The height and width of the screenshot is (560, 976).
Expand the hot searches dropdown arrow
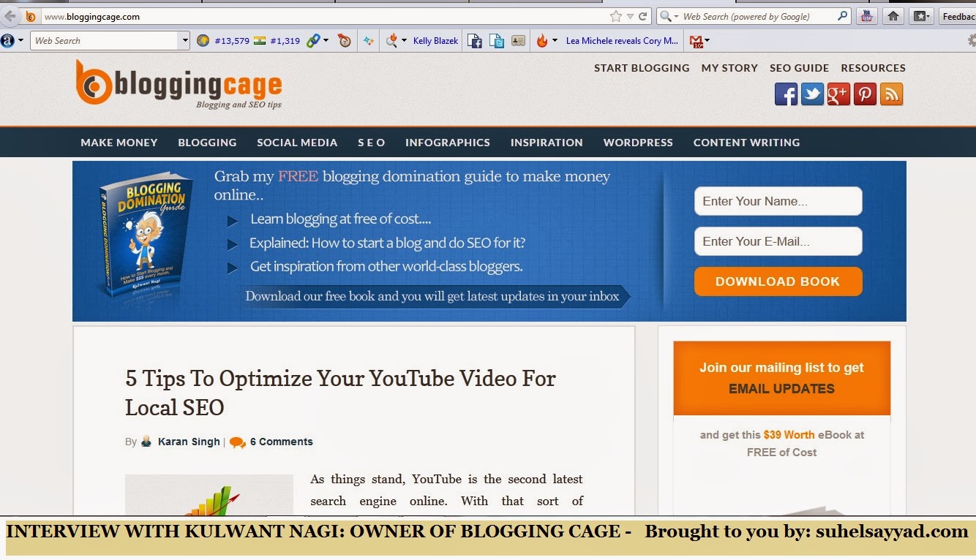click(404, 41)
